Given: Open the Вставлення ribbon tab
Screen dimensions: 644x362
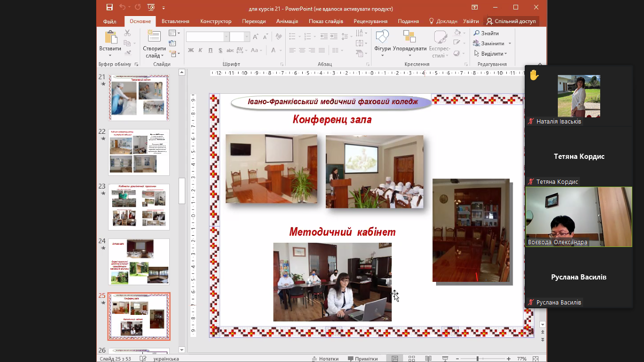Looking at the screenshot, I should tap(175, 21).
